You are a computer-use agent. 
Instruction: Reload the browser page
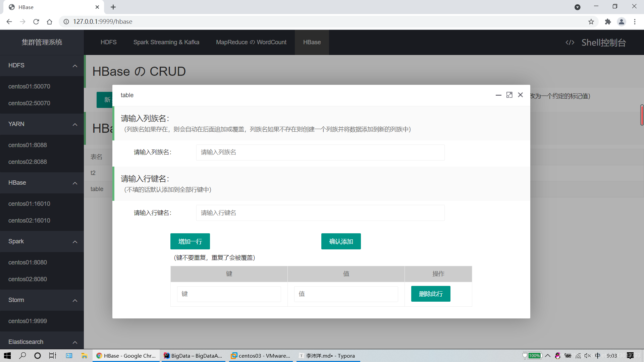(36, 22)
